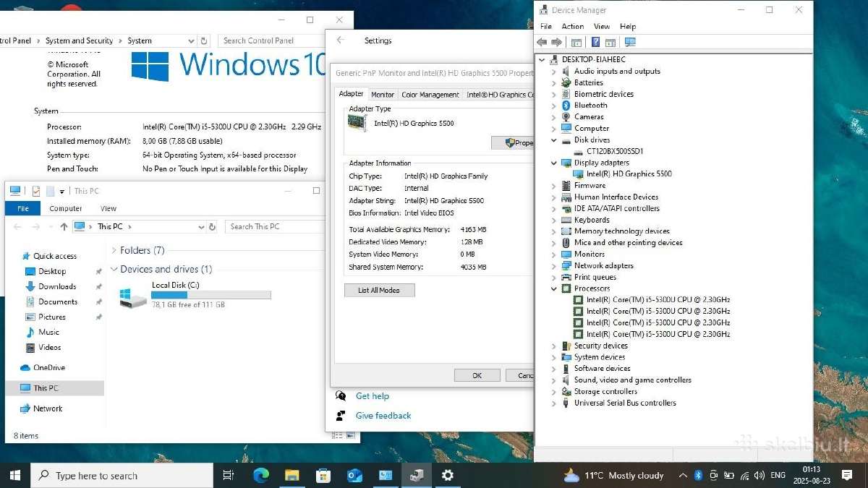The image size is (868, 488).
Task: Click the Downloads arrow icon under Quick access
Action: pos(30,287)
